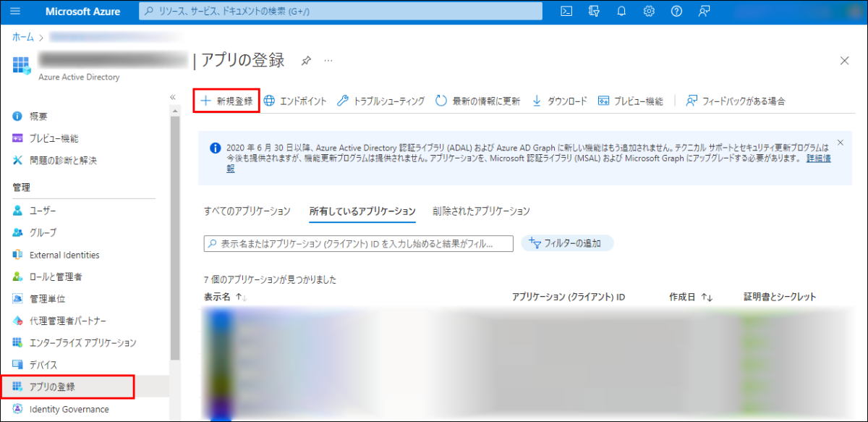Click the 証明書とシークレット column header
The width and height of the screenshot is (868, 422).
tap(780, 297)
